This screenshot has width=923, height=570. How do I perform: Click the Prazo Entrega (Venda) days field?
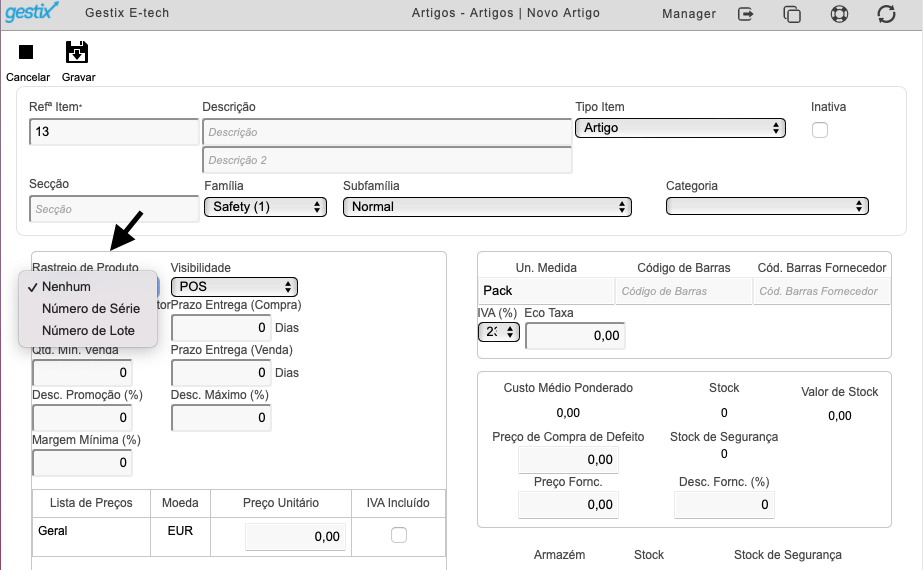[221, 373]
